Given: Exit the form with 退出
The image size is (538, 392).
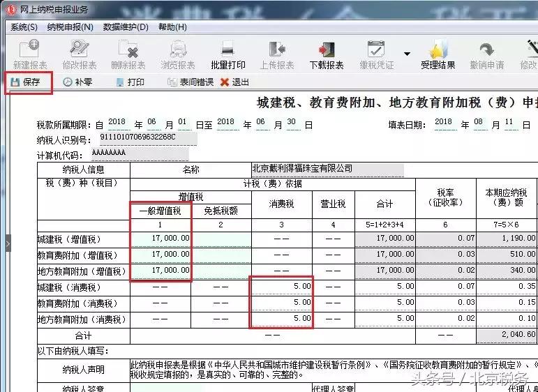Looking at the screenshot, I should [235, 82].
